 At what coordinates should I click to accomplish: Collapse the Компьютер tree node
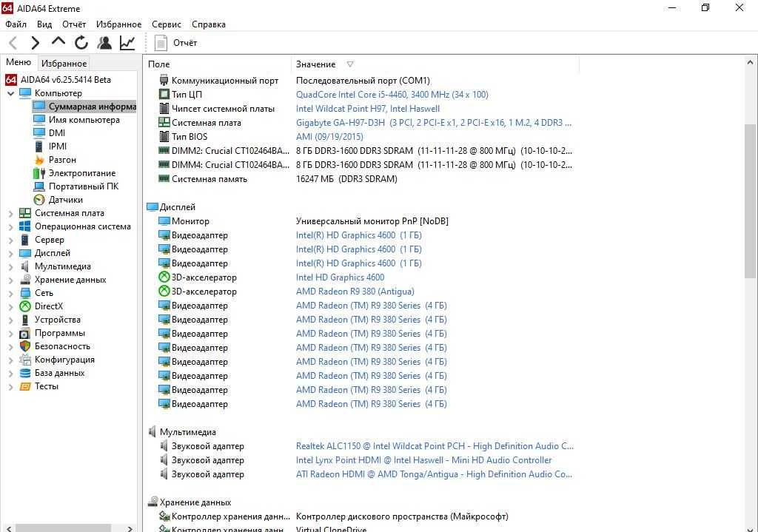click(10, 93)
